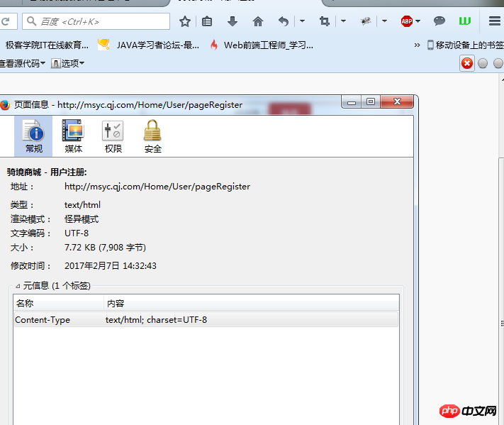Select the Content-Type meta row
Screen dimensions: 504x425
[206, 320]
